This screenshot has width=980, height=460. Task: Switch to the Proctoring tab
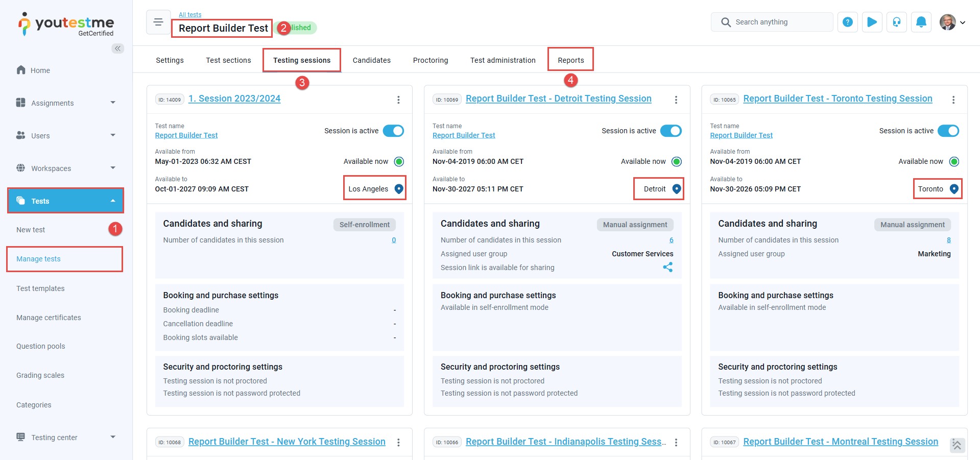431,60
